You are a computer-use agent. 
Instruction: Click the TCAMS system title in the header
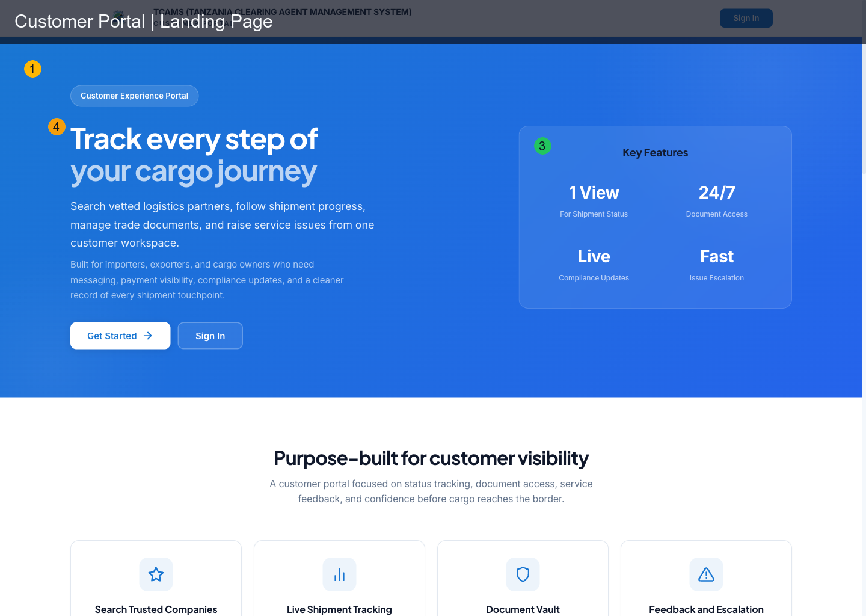283,12
